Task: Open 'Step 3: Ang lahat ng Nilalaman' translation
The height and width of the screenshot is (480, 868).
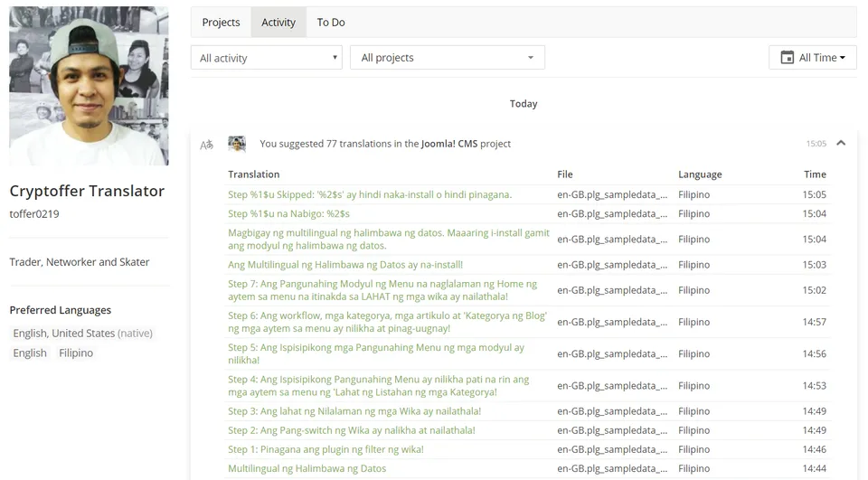Action: (354, 411)
